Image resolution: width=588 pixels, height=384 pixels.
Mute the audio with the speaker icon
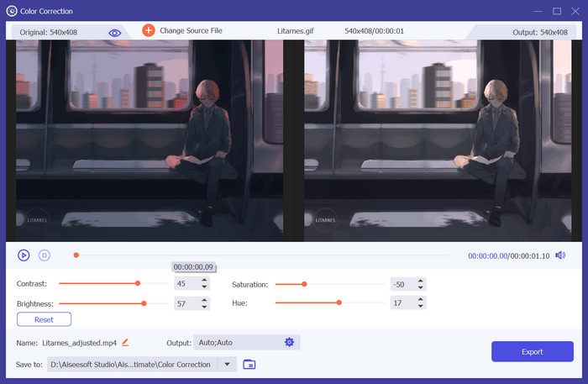(x=560, y=255)
